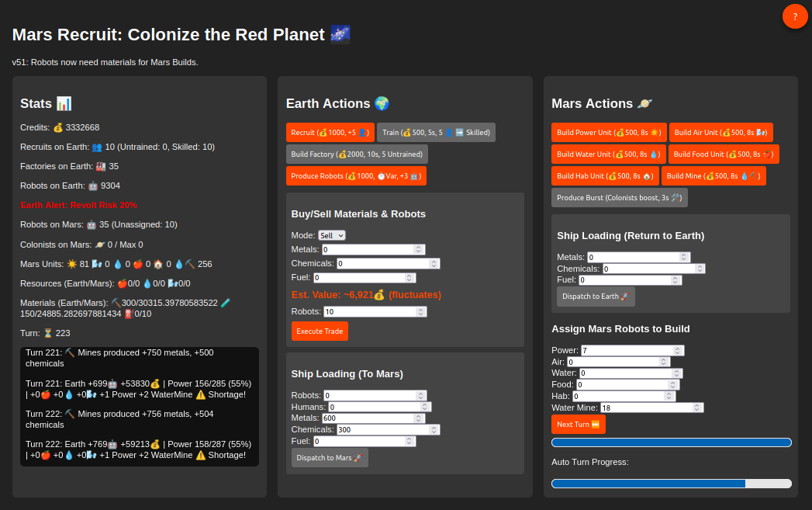Click the Produce Burst battery action
Screen dimensions: 812x510
point(619,196)
